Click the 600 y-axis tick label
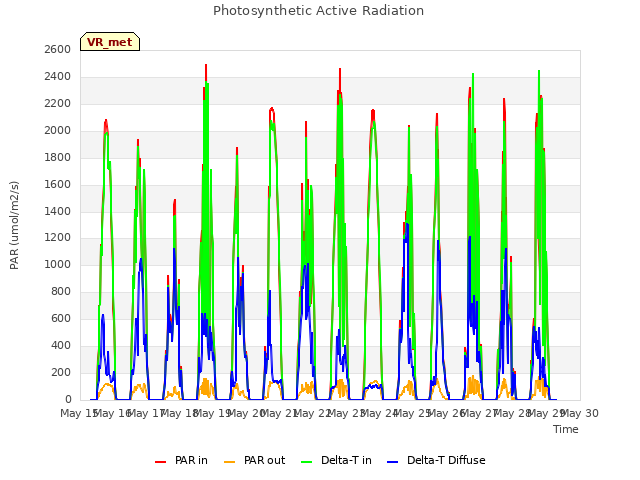The height and width of the screenshot is (480, 640). [61, 318]
